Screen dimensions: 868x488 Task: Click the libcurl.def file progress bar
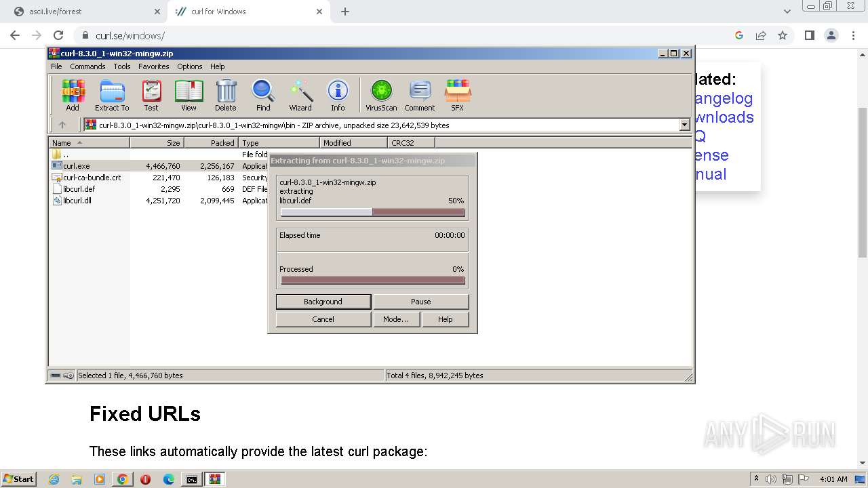point(372,212)
